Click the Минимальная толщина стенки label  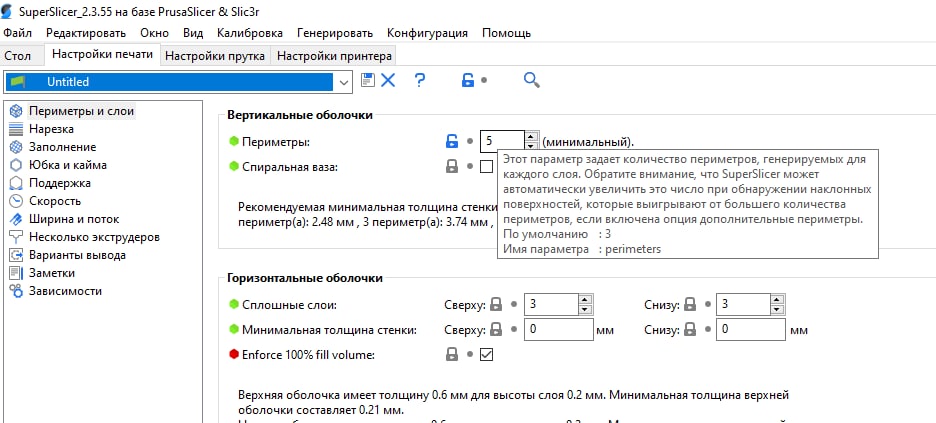tap(330, 330)
